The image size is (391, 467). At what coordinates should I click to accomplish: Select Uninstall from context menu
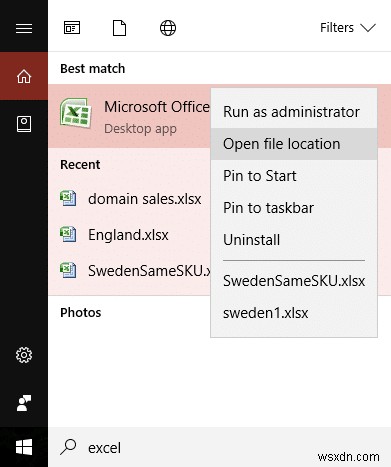click(x=294, y=240)
